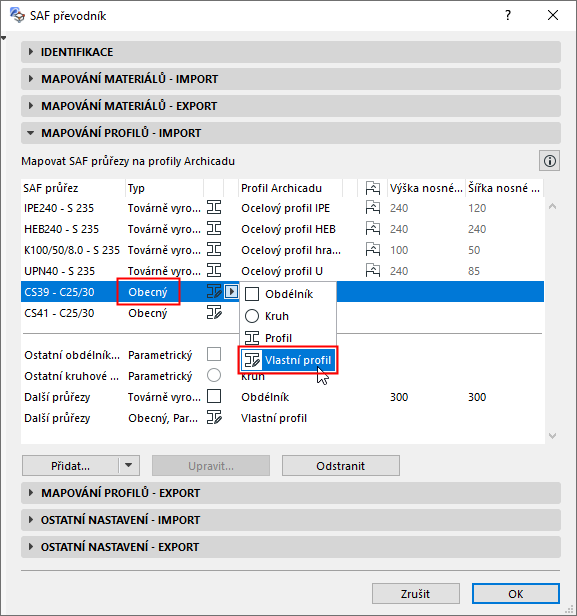
Task: Click Obdélník cell in Další průřezy row
Action: point(265,397)
